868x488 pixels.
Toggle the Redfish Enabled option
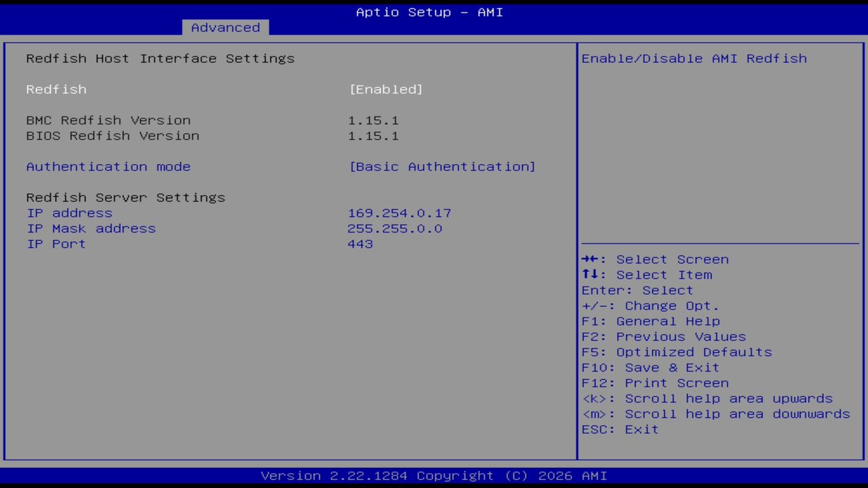pos(386,89)
